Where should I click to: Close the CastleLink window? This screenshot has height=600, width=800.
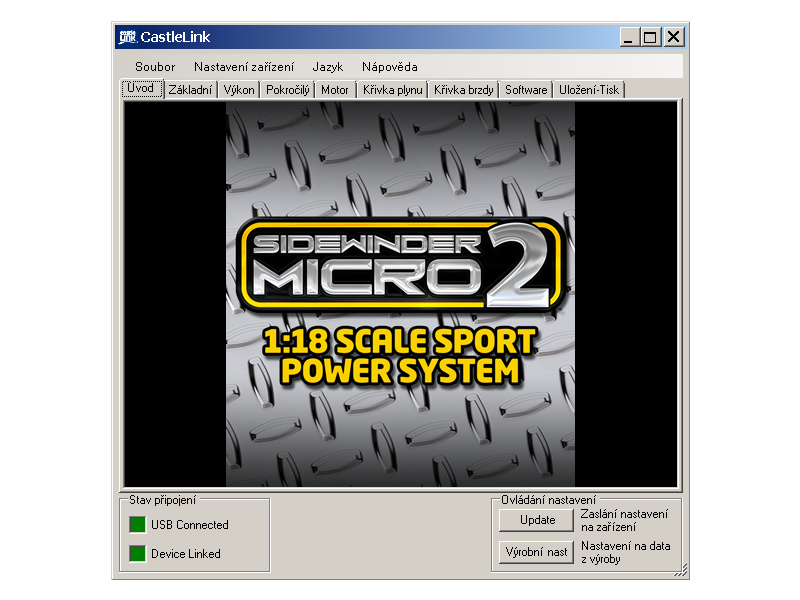pyautogui.click(x=673, y=37)
